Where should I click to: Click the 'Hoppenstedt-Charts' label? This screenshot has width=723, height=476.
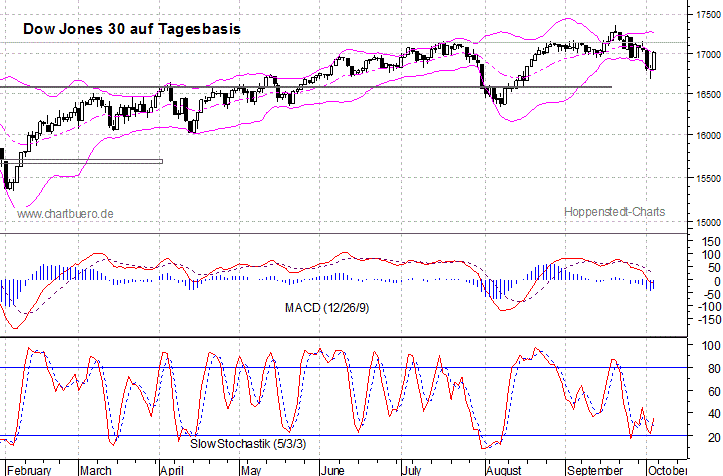click(615, 212)
